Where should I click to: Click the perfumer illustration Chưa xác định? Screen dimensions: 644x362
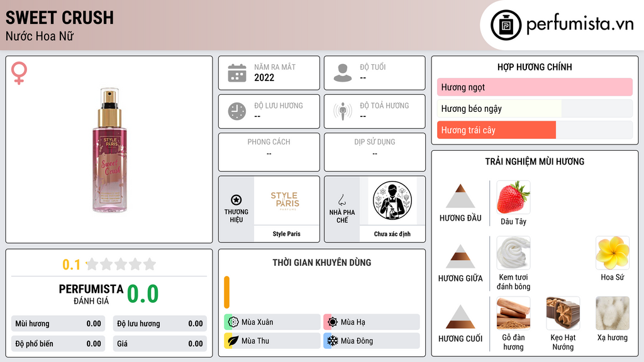point(392,200)
